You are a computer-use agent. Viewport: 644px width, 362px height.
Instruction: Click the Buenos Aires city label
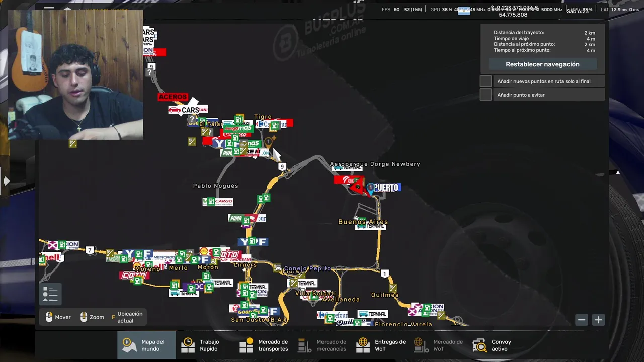click(363, 222)
